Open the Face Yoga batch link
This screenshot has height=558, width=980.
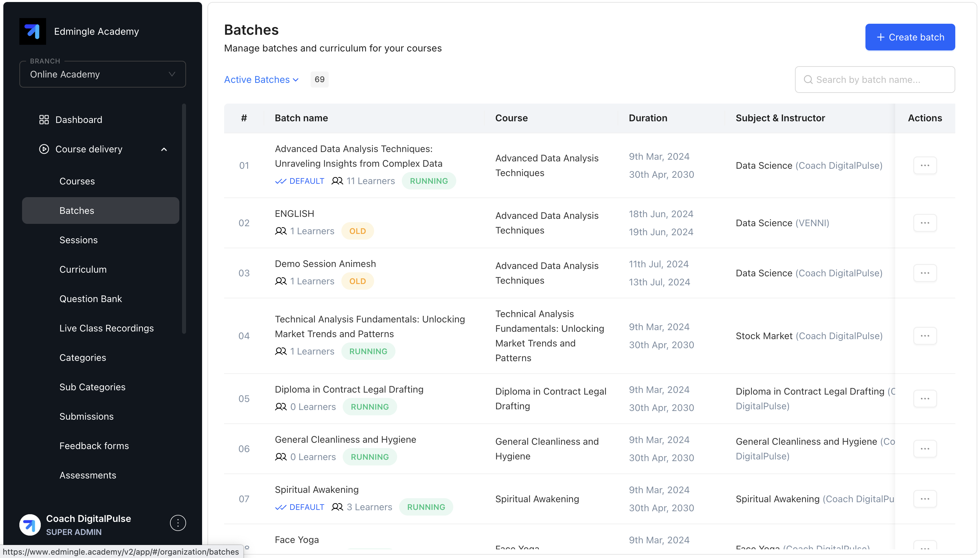[297, 540]
